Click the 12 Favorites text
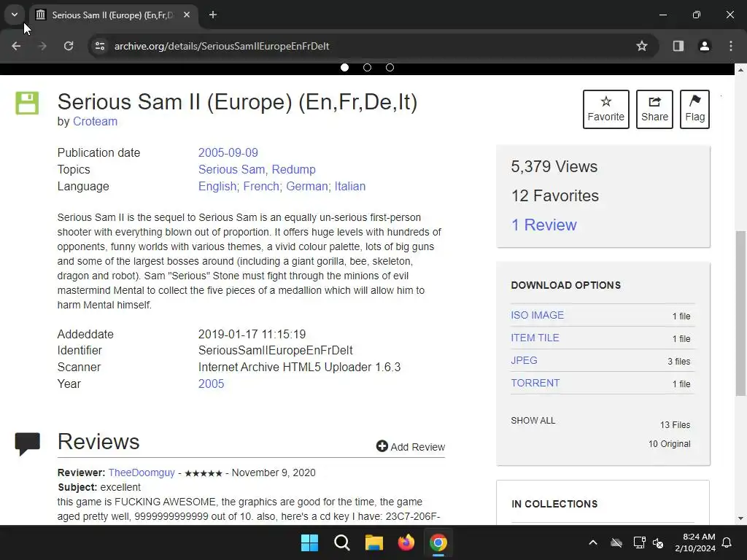This screenshot has height=560, width=747. click(554, 195)
